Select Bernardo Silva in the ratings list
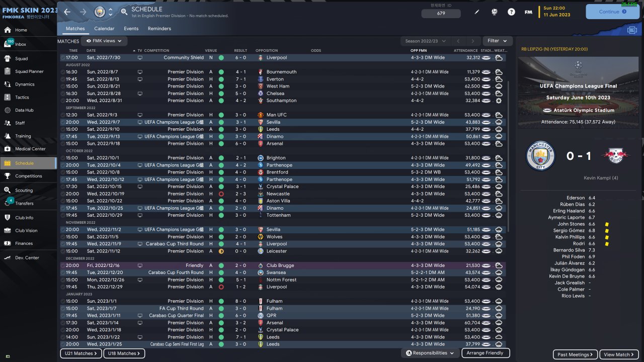 [x=569, y=250]
